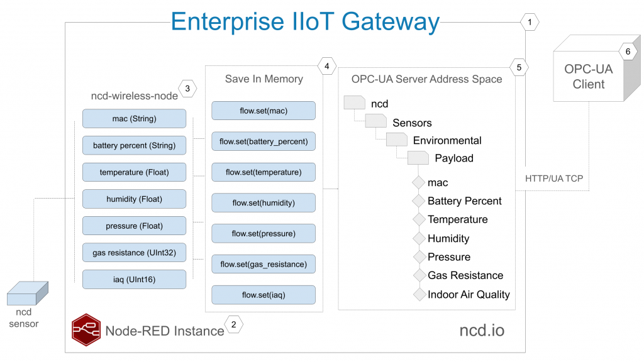Click the HTTP/UA TCP connection label
This screenshot has width=644, height=362.
[x=554, y=178]
